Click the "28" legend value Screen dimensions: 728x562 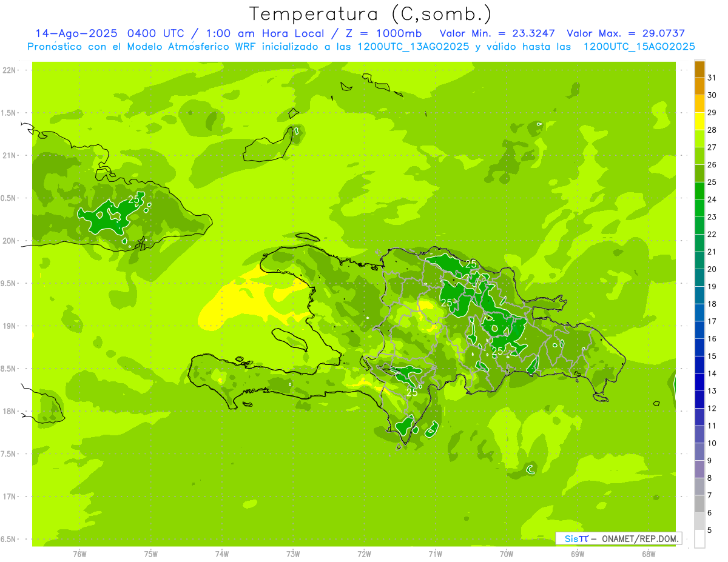click(712, 130)
